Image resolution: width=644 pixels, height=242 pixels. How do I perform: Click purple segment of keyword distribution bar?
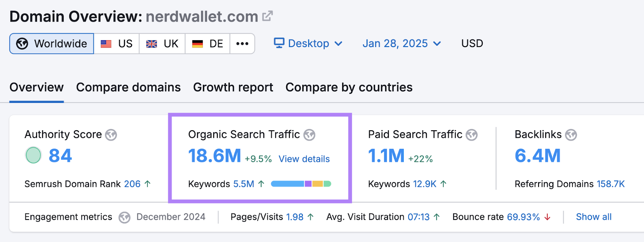click(308, 184)
